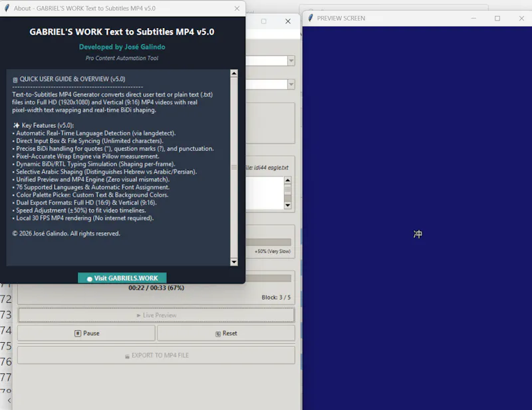Minimize the Preview Screen window
This screenshot has width=532, height=410.
[473, 19]
